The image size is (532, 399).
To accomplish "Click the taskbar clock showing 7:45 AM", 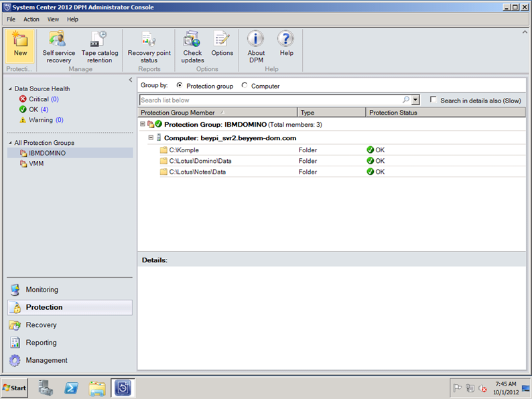I will [506, 388].
